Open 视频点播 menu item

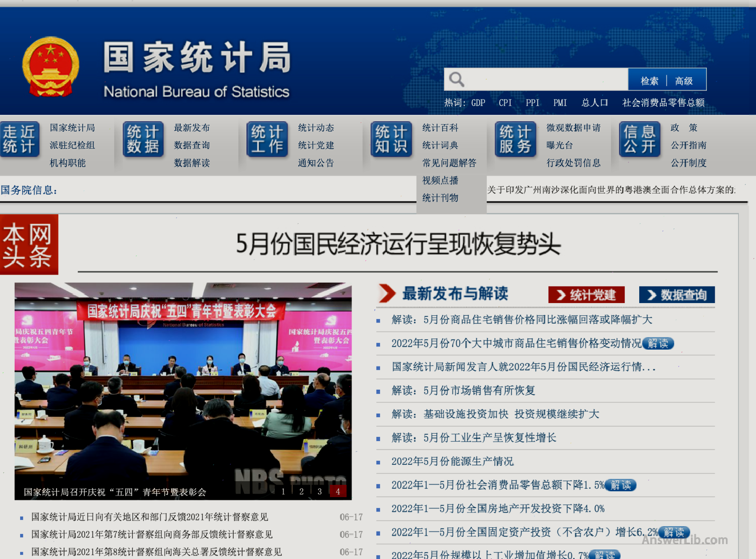[x=440, y=180]
